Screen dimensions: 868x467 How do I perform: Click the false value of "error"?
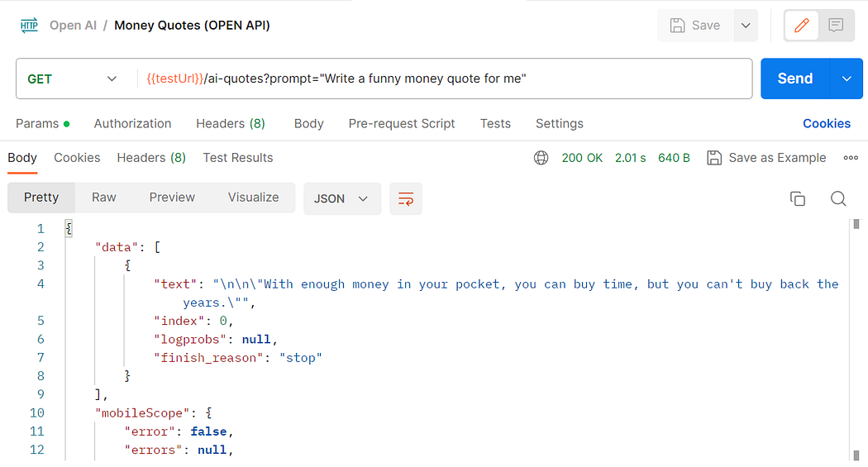point(208,431)
